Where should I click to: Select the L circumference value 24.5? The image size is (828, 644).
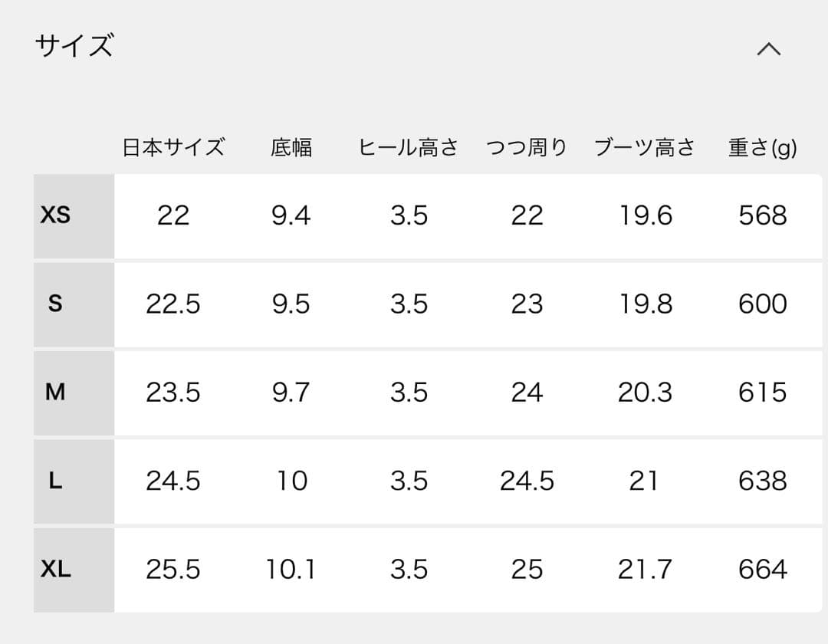click(527, 481)
